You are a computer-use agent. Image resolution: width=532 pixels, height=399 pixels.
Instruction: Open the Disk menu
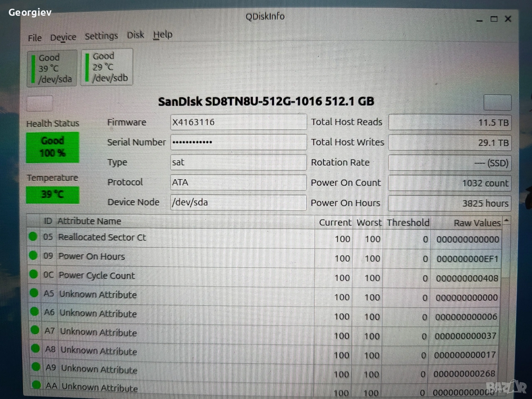tap(135, 35)
